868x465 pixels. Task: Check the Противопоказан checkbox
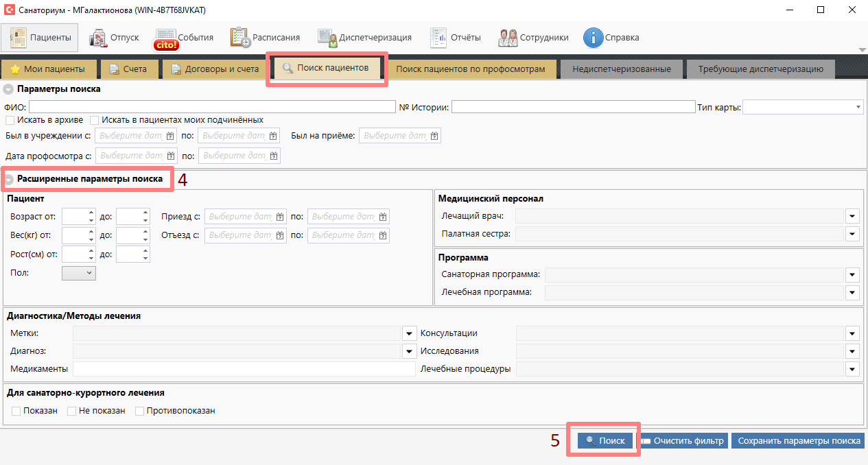pyautogui.click(x=140, y=411)
